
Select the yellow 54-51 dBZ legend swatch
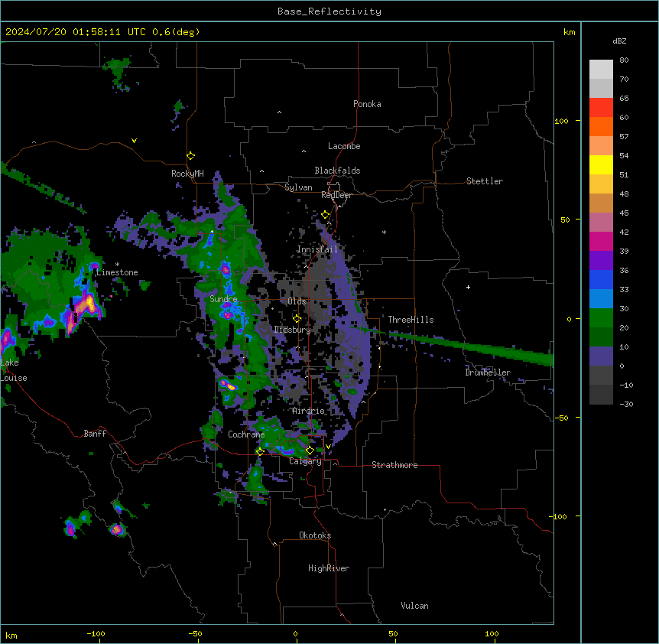tap(601, 164)
